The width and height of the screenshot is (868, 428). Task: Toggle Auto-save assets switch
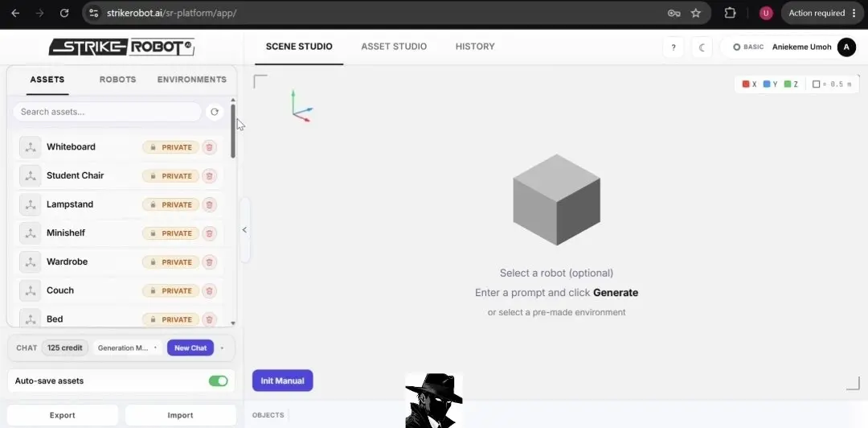[218, 381]
